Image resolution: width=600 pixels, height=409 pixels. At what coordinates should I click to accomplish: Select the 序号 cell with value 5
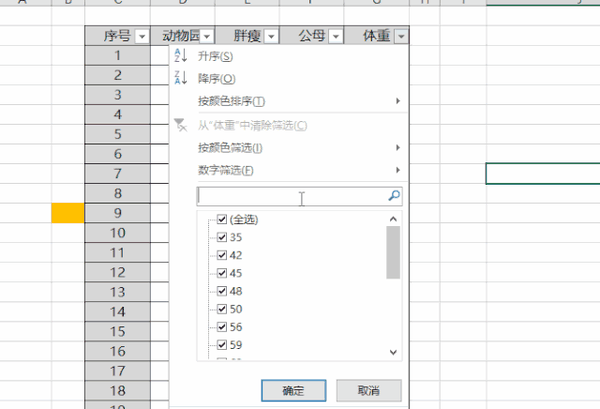pos(117,134)
